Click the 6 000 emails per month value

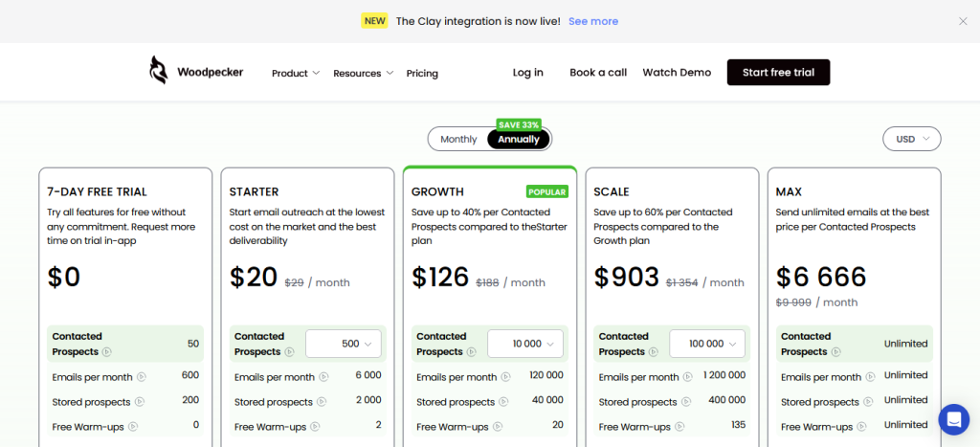368,375
